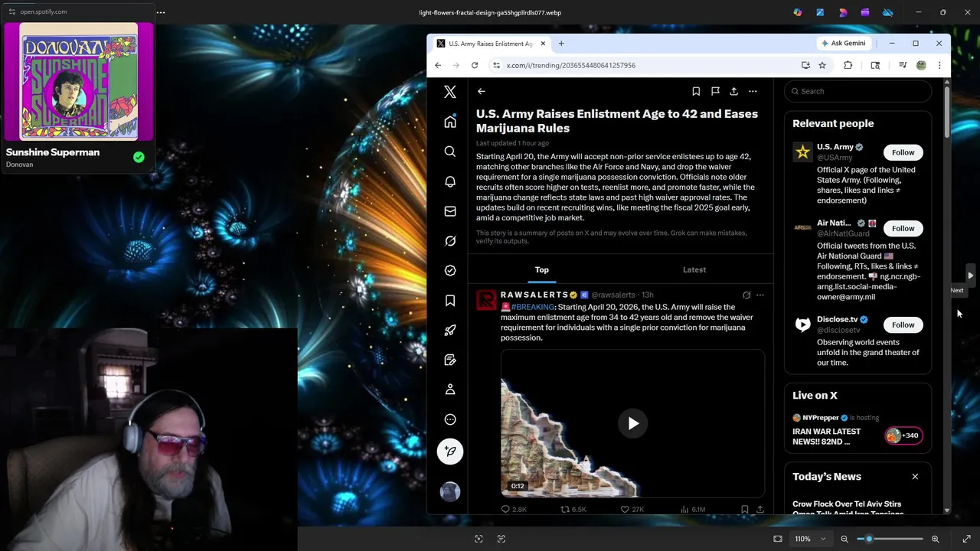
Task: Switch to the Latest tab
Action: (694, 269)
